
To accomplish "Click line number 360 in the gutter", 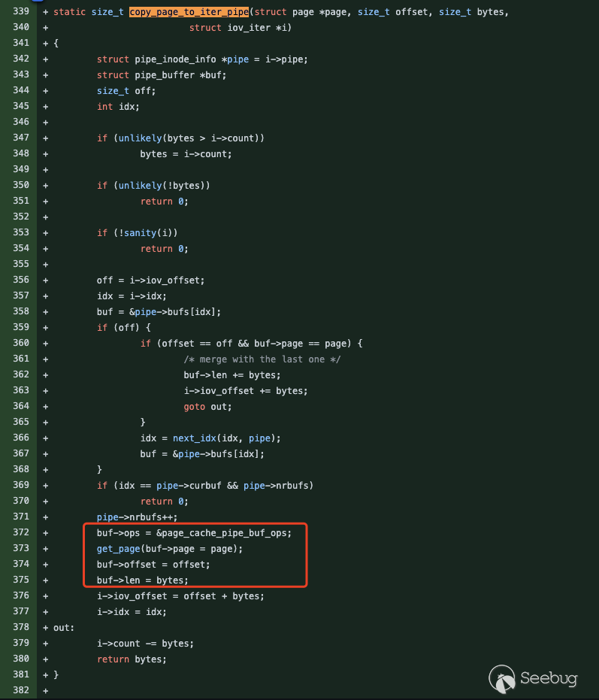I will (20, 343).
